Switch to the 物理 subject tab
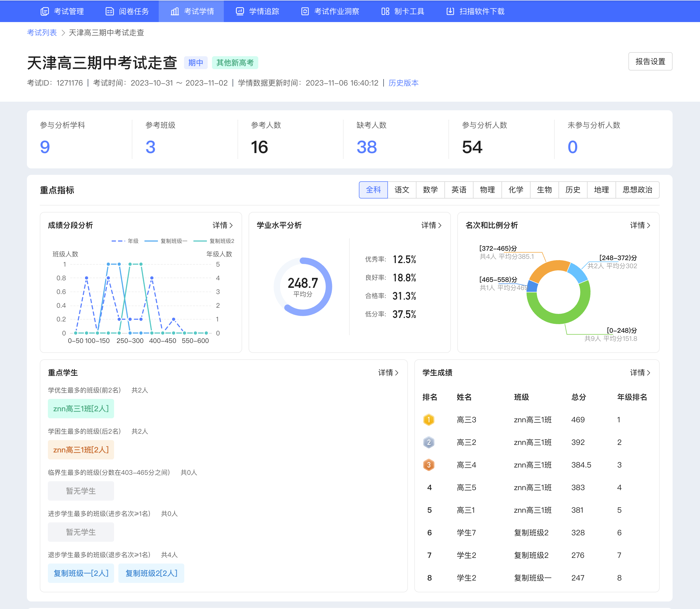 pyautogui.click(x=487, y=190)
